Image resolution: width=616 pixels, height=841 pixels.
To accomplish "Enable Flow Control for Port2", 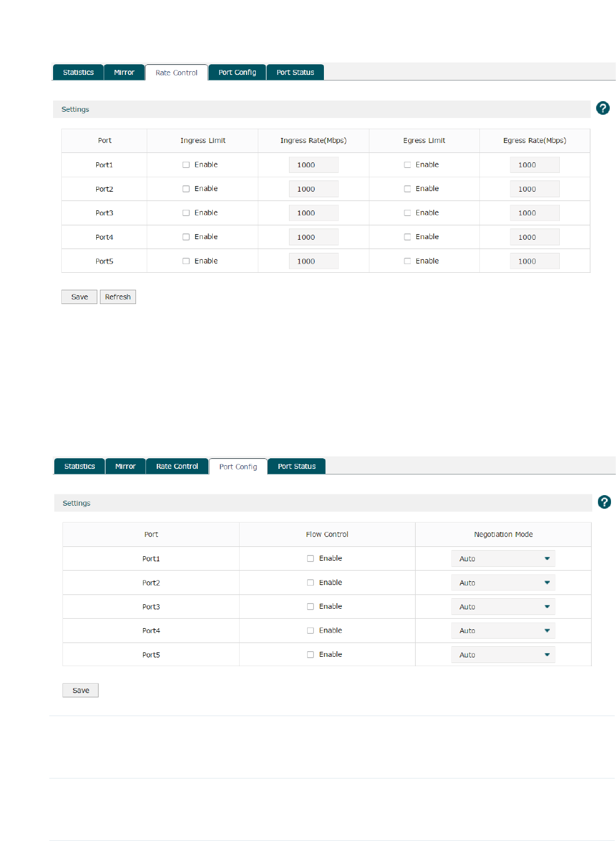I will 310,583.
